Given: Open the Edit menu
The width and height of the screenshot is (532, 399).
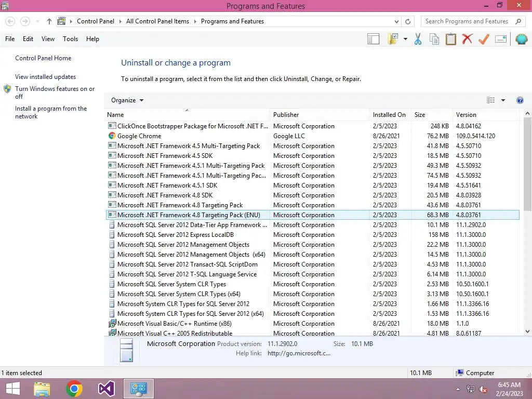Looking at the screenshot, I should (28, 39).
